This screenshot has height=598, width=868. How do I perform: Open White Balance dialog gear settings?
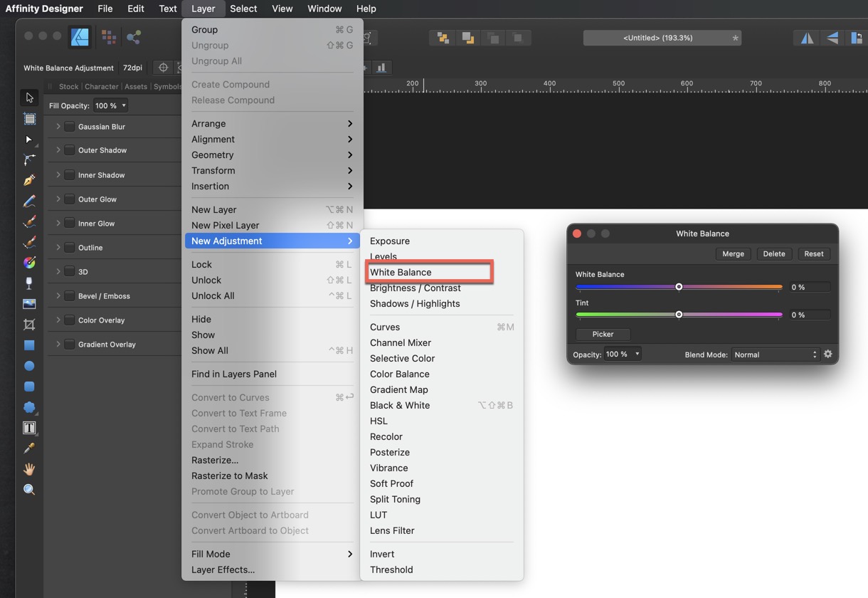pyautogui.click(x=827, y=354)
